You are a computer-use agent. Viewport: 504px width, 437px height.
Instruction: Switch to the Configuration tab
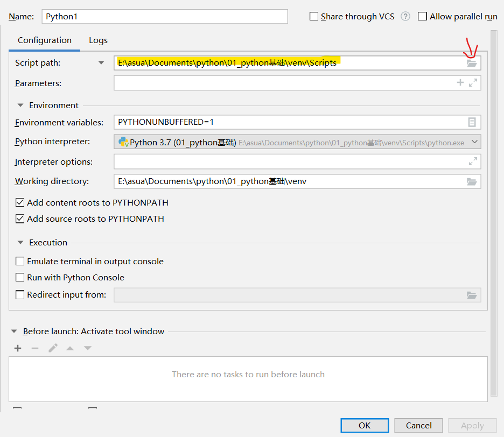[45, 40]
